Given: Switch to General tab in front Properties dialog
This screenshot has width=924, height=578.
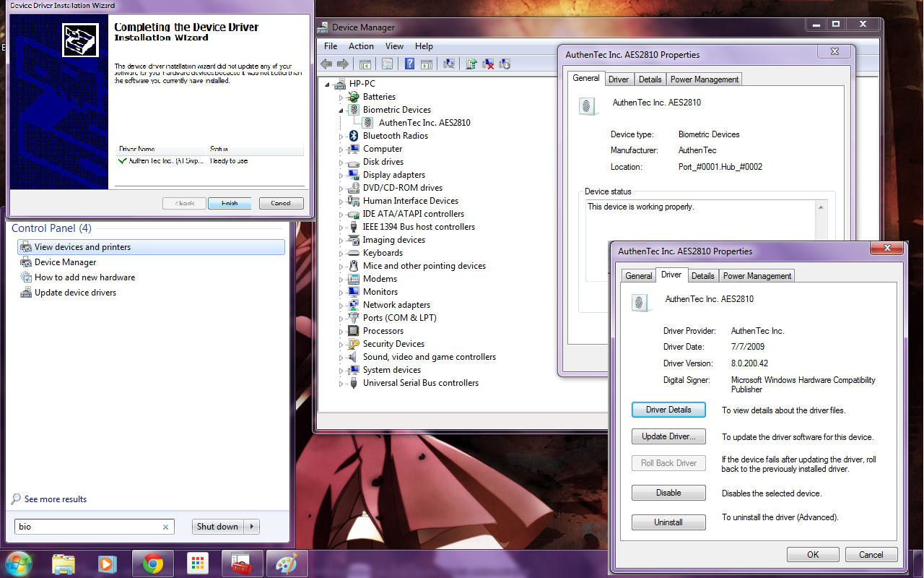Looking at the screenshot, I should (x=639, y=276).
